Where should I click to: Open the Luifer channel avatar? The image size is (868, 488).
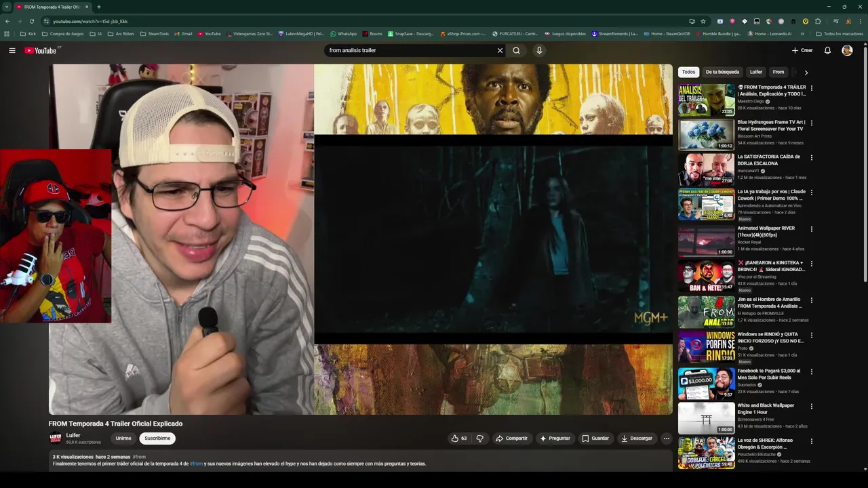tap(56, 438)
